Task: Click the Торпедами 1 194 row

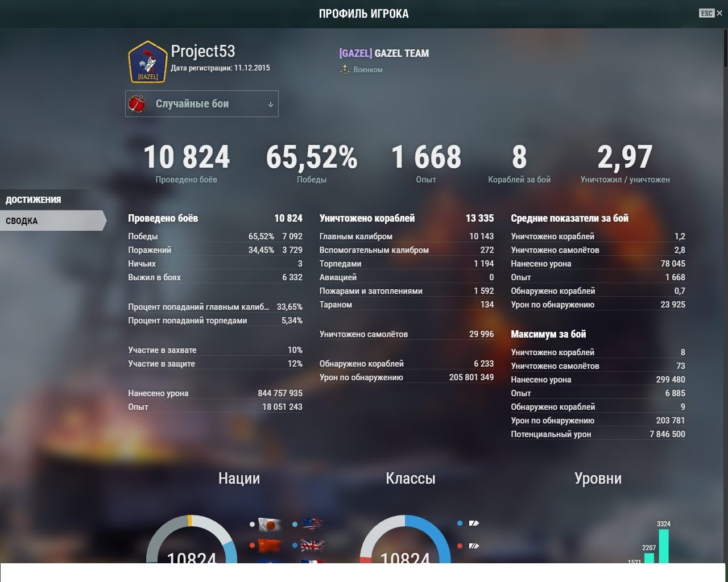Action: [x=407, y=264]
